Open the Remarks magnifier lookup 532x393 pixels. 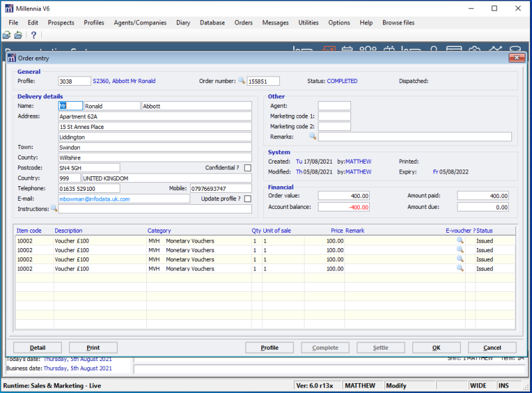(313, 137)
